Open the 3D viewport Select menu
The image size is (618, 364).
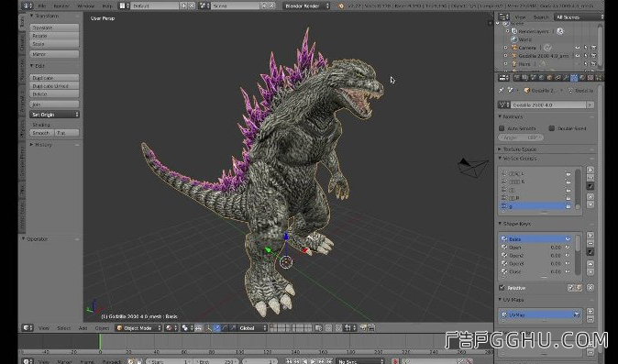click(x=63, y=327)
